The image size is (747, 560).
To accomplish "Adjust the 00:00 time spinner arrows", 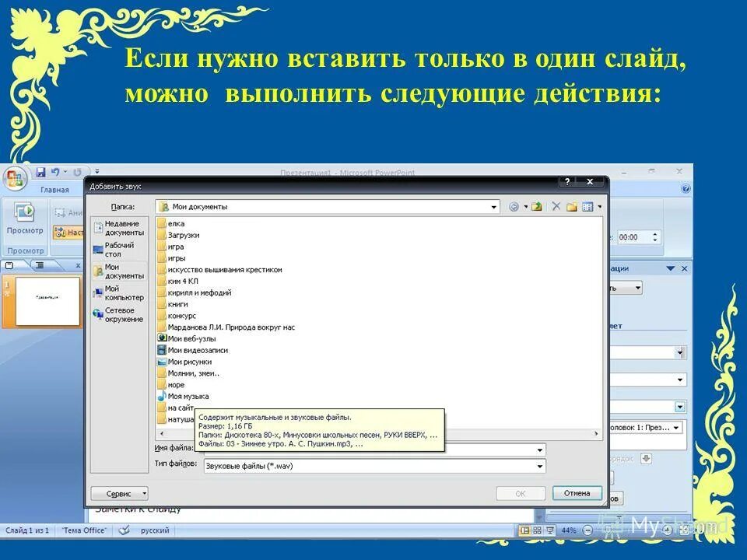I will click(655, 237).
